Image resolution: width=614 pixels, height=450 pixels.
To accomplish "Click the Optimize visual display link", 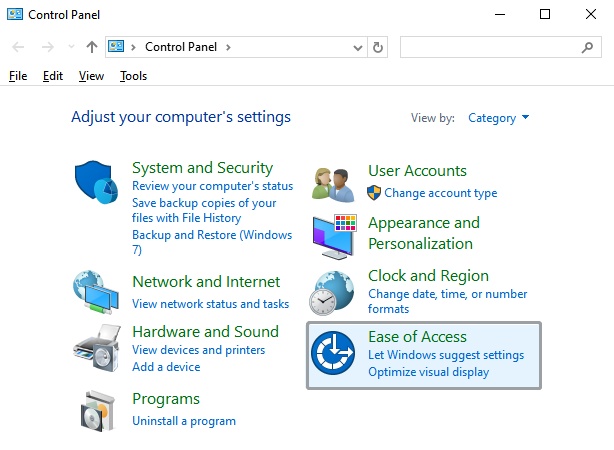I will [428, 372].
